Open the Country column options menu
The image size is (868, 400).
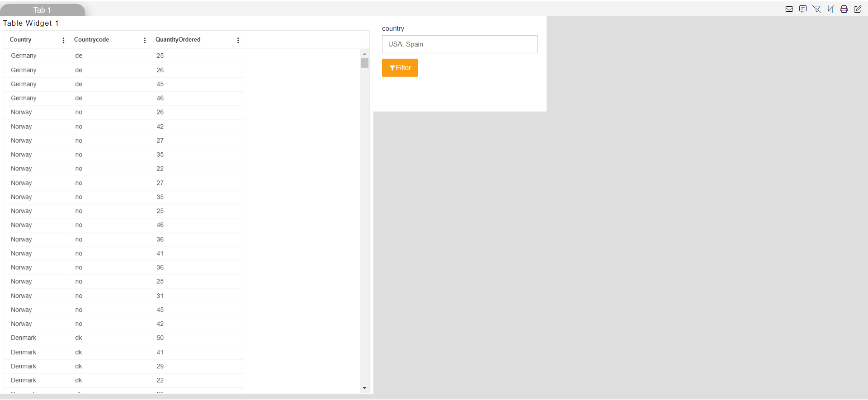(x=63, y=40)
